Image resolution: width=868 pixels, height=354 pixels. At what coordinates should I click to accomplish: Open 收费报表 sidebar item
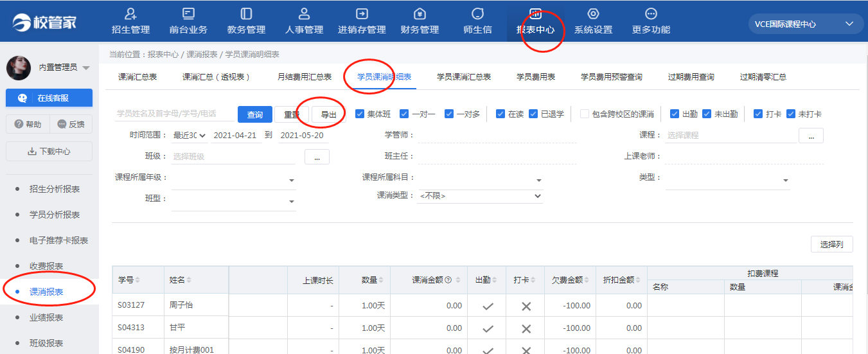pyautogui.click(x=46, y=266)
